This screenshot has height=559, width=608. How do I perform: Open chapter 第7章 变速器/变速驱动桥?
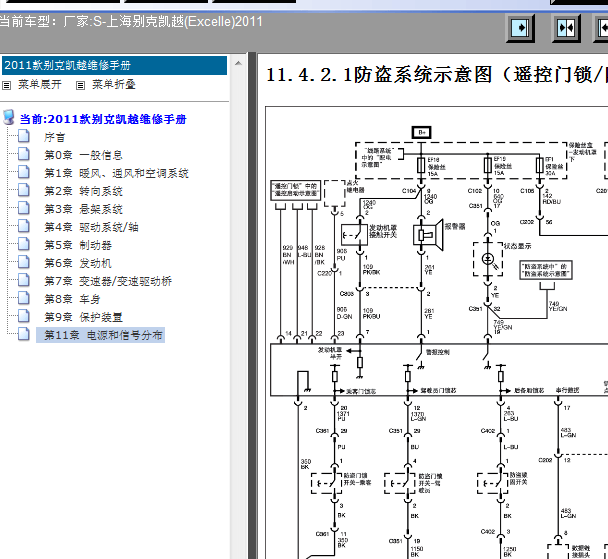click(x=108, y=281)
